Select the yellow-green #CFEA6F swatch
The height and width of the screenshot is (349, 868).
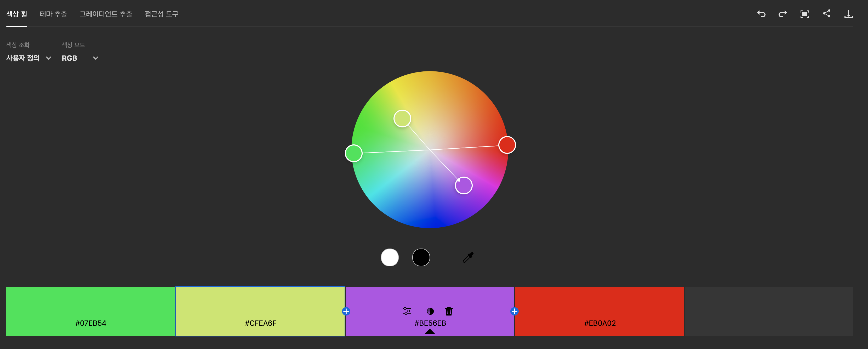click(x=260, y=311)
